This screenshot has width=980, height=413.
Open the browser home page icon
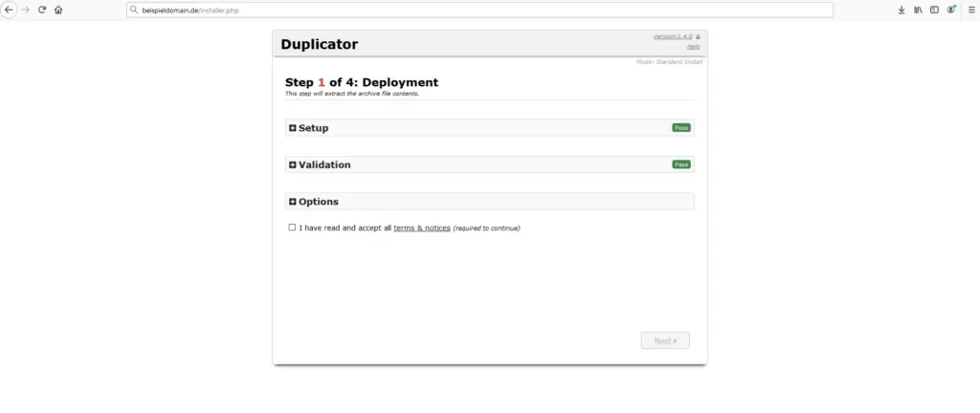click(58, 10)
